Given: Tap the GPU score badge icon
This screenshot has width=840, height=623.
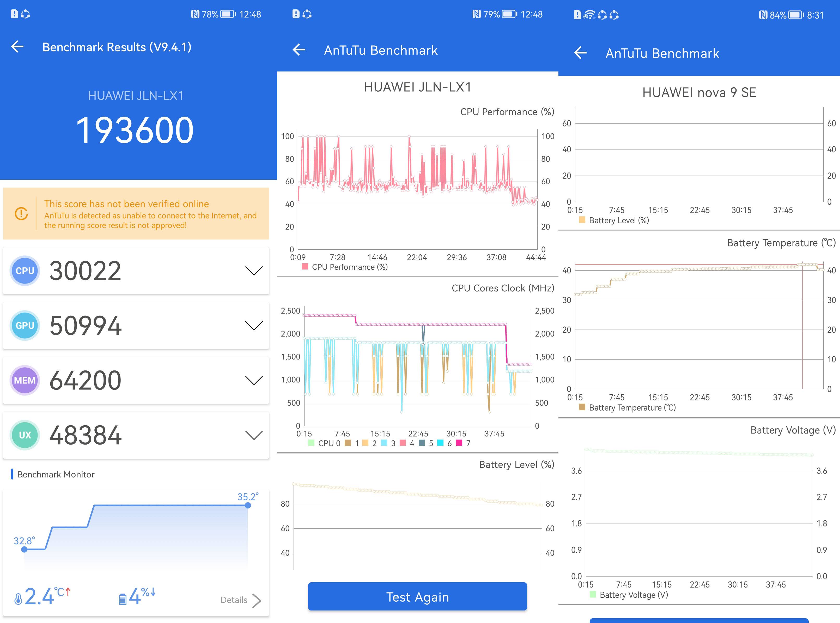Looking at the screenshot, I should (25, 325).
